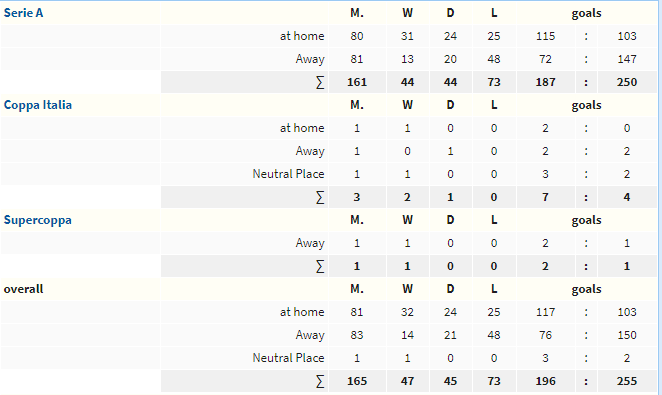662x395 pixels.
Task: Click the M. column header in Coppa Italia
Action: click(x=357, y=105)
